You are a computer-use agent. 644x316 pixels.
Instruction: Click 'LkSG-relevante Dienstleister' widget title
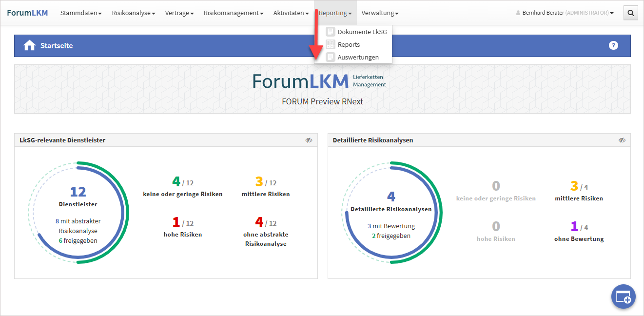(62, 140)
